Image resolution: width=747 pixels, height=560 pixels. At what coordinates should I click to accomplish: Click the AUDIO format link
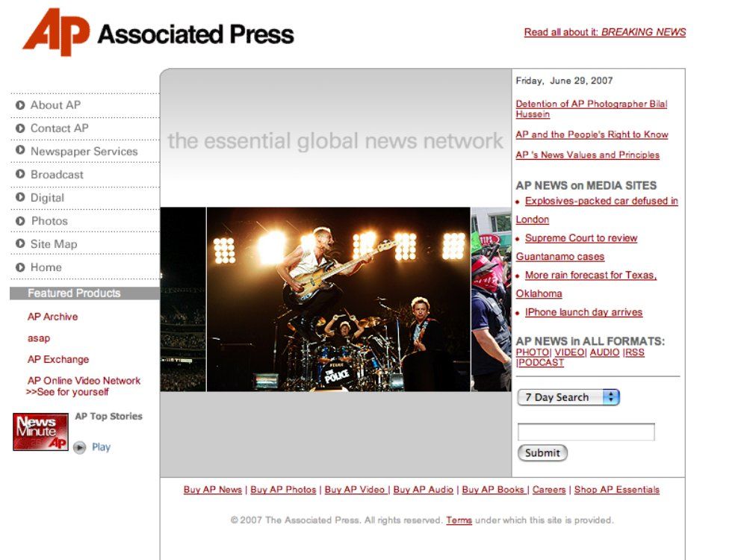(x=604, y=352)
